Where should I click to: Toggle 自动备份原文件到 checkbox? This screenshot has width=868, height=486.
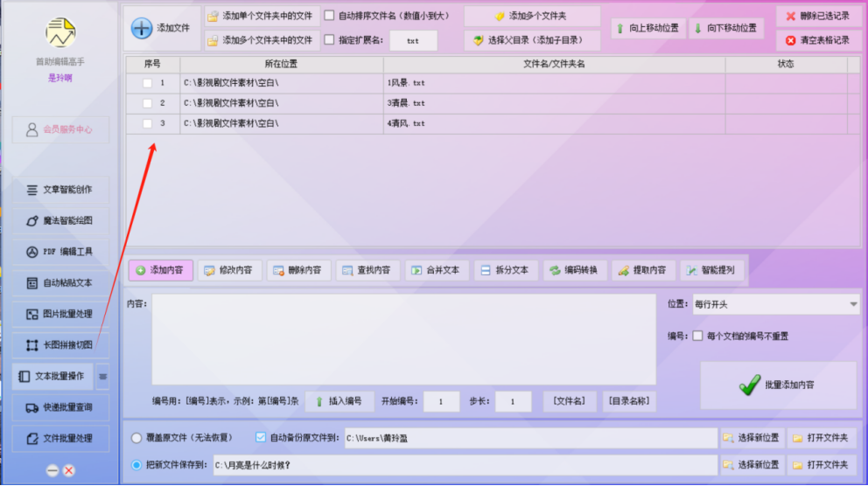click(260, 437)
